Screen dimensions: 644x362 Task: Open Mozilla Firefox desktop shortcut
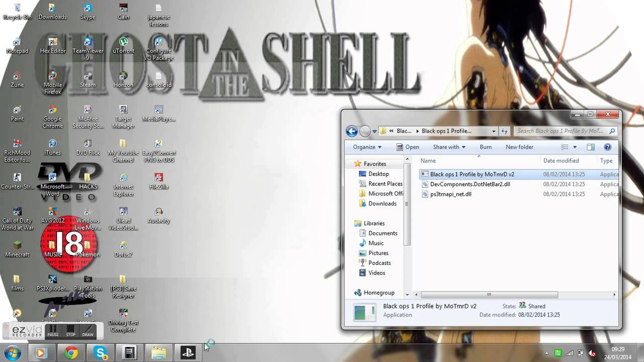pyautogui.click(x=52, y=83)
